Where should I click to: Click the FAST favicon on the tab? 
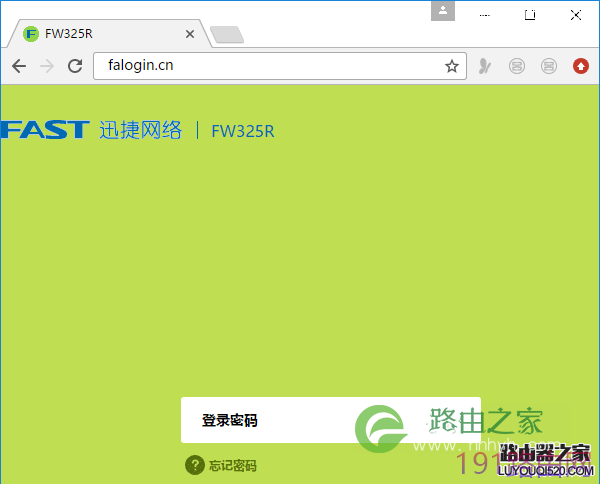click(31, 34)
